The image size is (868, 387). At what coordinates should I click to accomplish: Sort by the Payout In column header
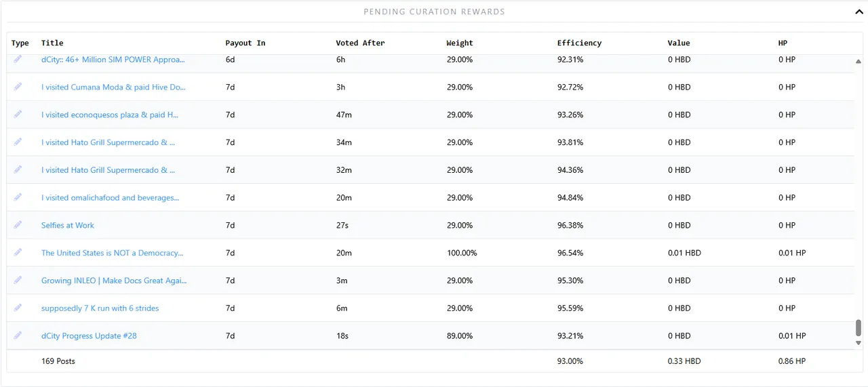coord(245,43)
